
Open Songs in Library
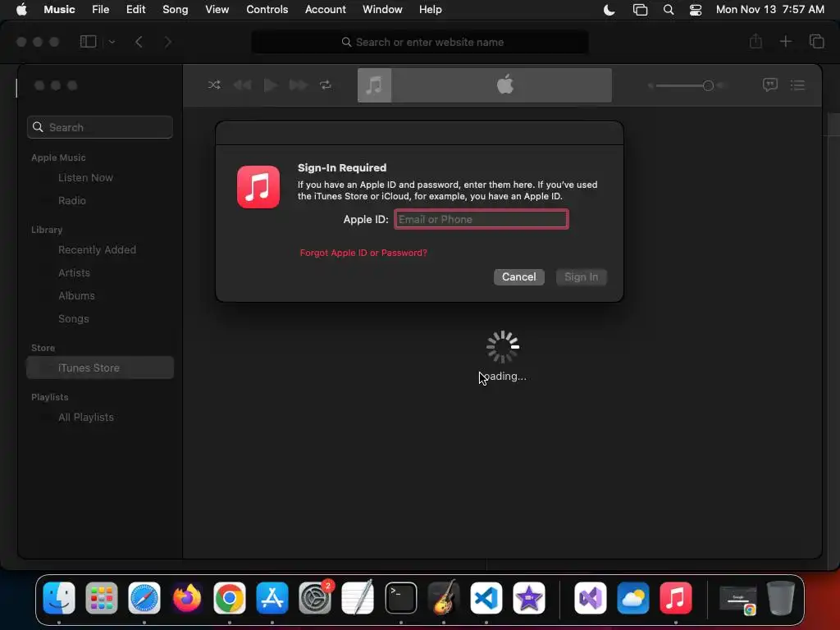[73, 319]
